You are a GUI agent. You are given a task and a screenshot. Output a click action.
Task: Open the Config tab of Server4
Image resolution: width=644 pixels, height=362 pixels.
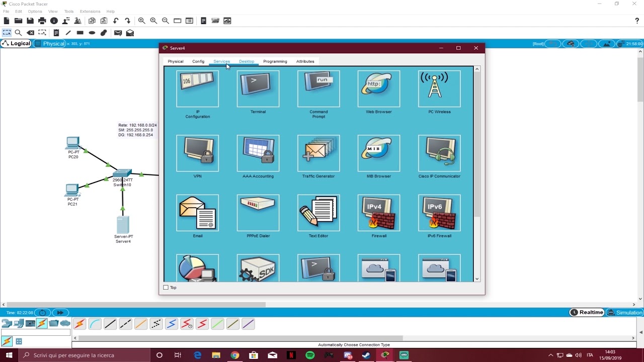[x=198, y=61]
